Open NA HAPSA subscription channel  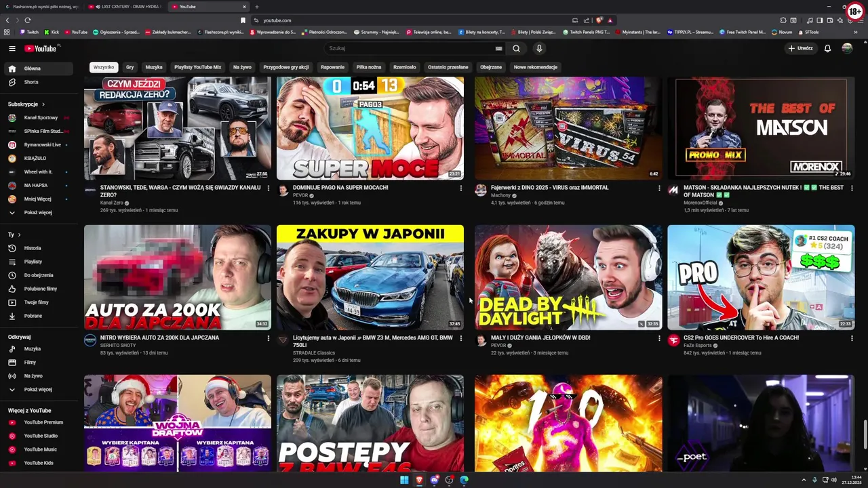38,186
